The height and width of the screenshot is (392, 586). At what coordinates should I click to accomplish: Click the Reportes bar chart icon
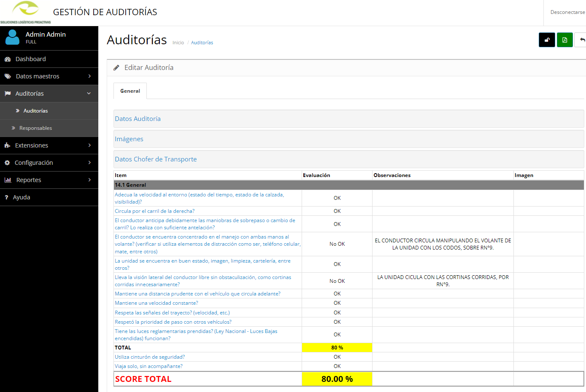[x=8, y=180]
